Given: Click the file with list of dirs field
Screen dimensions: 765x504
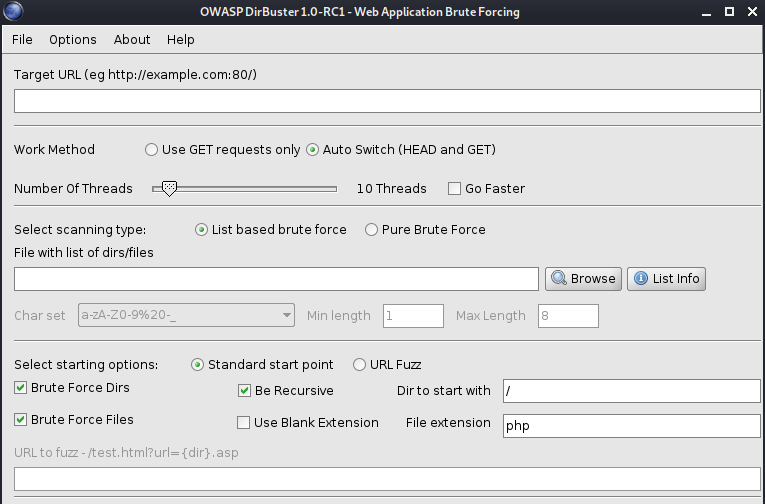Looking at the screenshot, I should tap(276, 279).
